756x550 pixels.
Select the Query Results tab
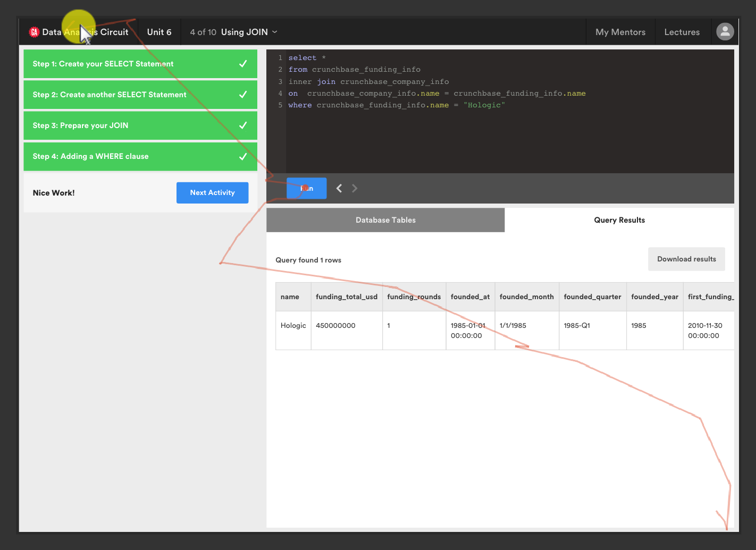(619, 220)
